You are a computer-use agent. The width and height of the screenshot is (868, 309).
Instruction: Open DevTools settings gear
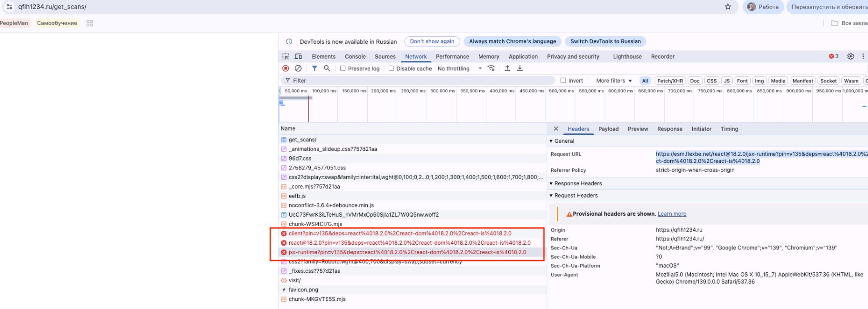click(850, 56)
